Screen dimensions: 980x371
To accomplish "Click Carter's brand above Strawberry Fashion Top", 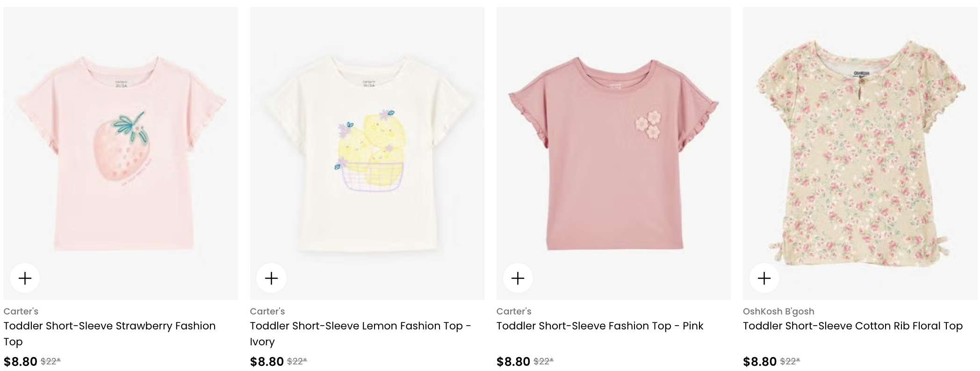I will click(21, 311).
